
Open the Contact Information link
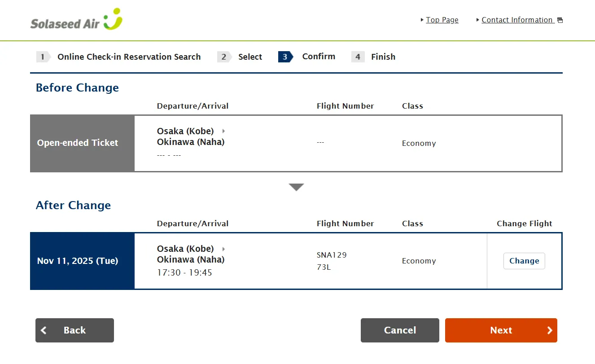point(517,20)
